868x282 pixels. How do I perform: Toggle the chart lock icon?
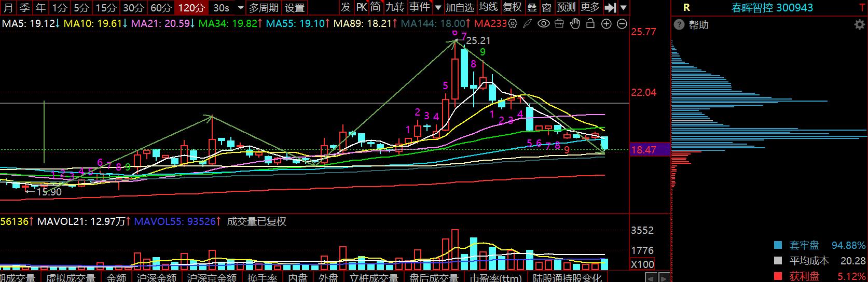(591, 24)
